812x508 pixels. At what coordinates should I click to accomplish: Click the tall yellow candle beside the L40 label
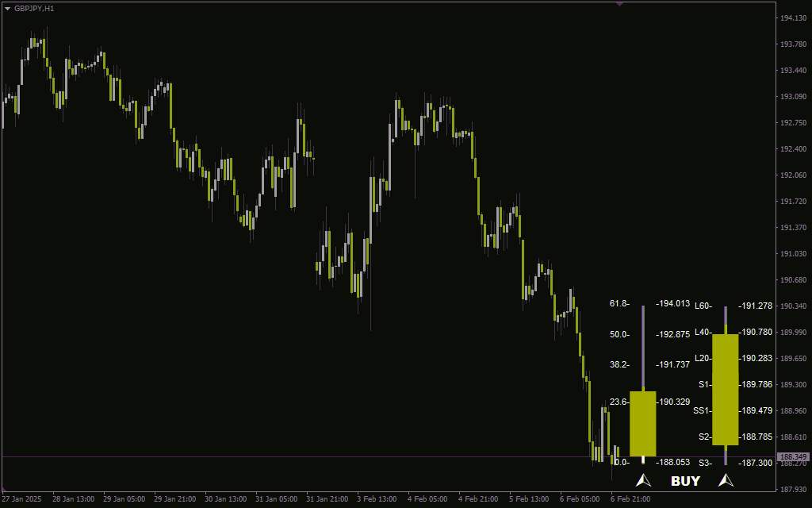pyautogui.click(x=726, y=389)
